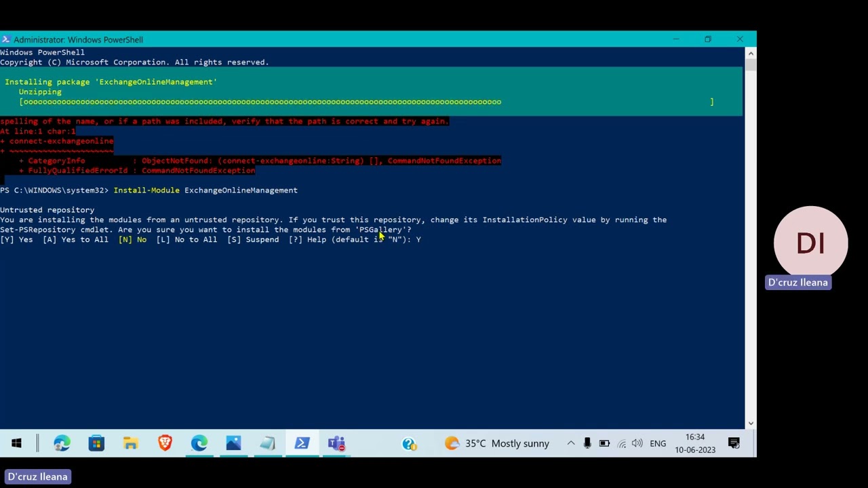Close the Administrator PowerShell window
Screen dimensions: 868x488
[740, 39]
